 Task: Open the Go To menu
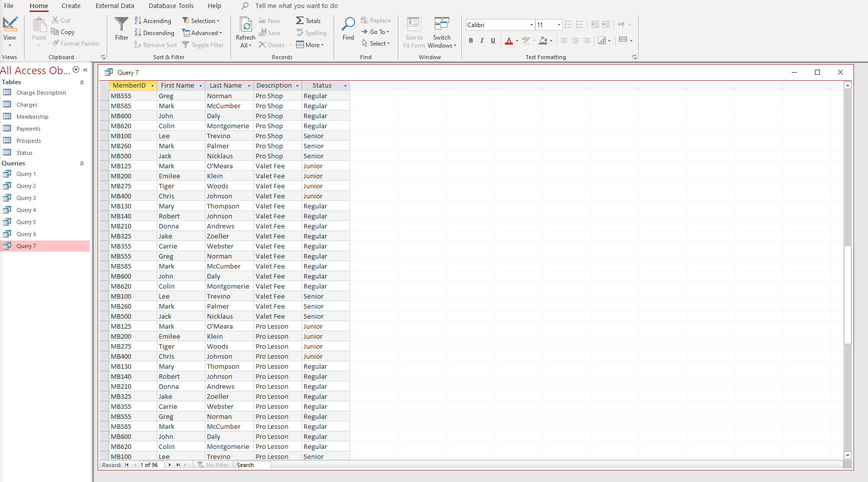click(x=375, y=32)
